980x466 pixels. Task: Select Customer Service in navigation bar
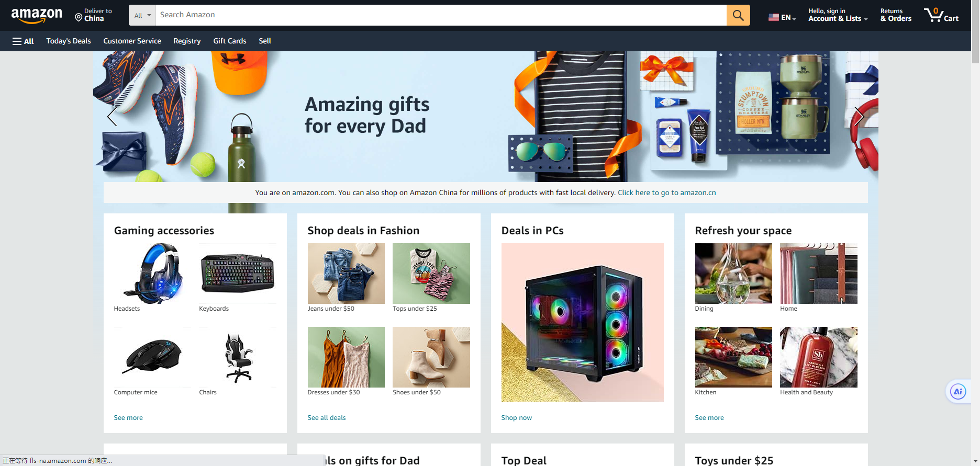[132, 41]
